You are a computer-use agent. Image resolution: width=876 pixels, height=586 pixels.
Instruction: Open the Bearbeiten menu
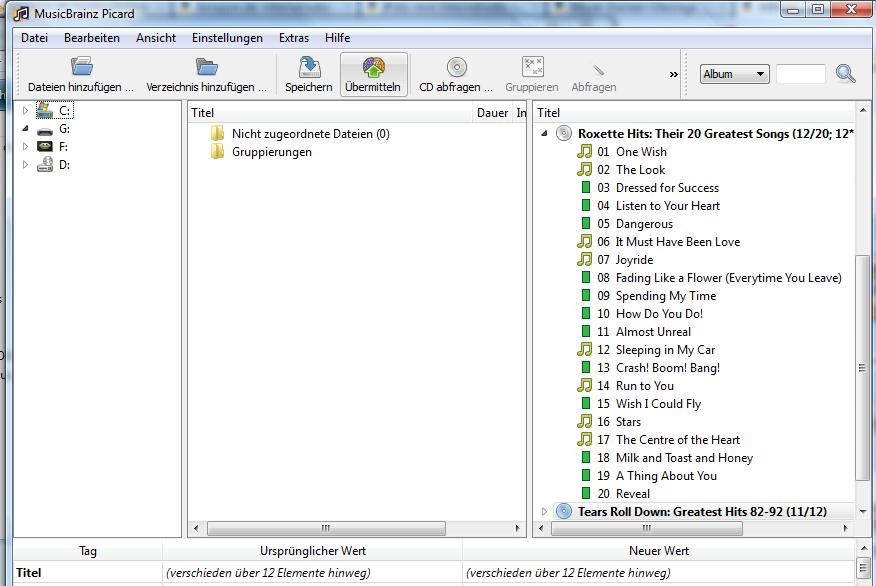click(92, 37)
